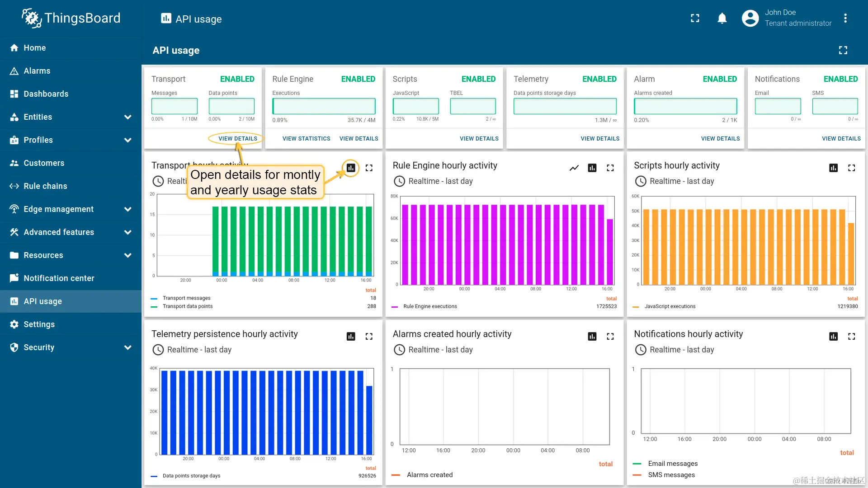Toggle Transport messages legend series
The width and height of the screenshot is (868, 488).
click(186, 298)
